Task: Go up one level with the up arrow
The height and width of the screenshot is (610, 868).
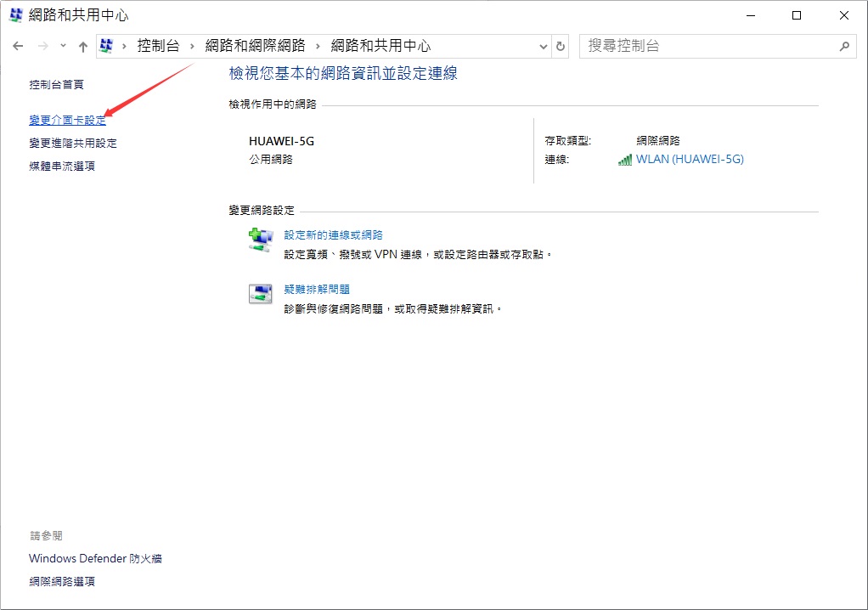Action: click(83, 47)
